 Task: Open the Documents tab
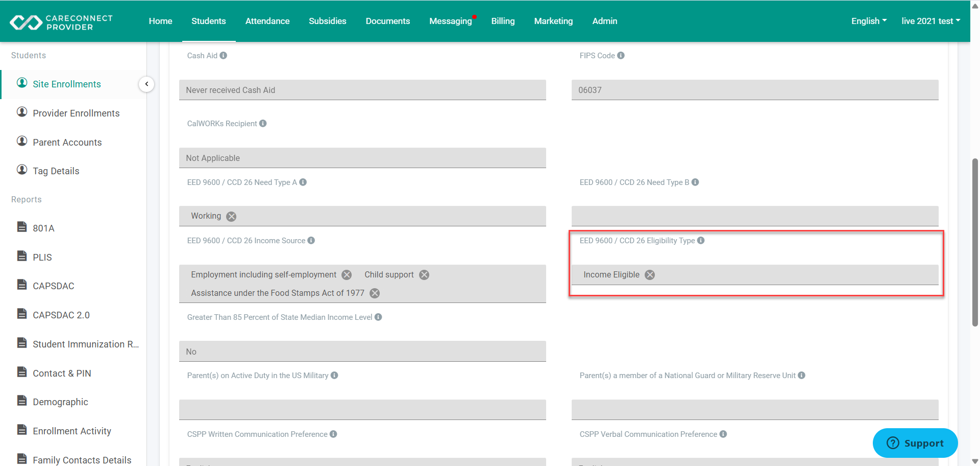[388, 21]
